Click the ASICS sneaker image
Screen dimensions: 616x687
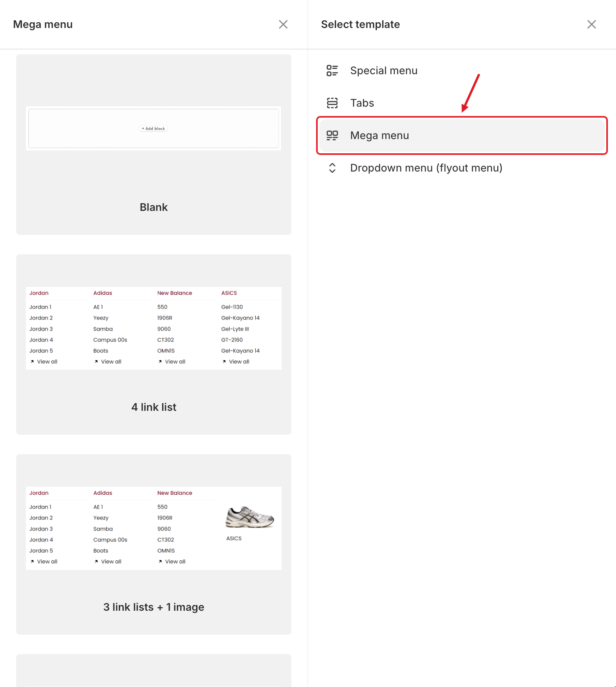(250, 517)
